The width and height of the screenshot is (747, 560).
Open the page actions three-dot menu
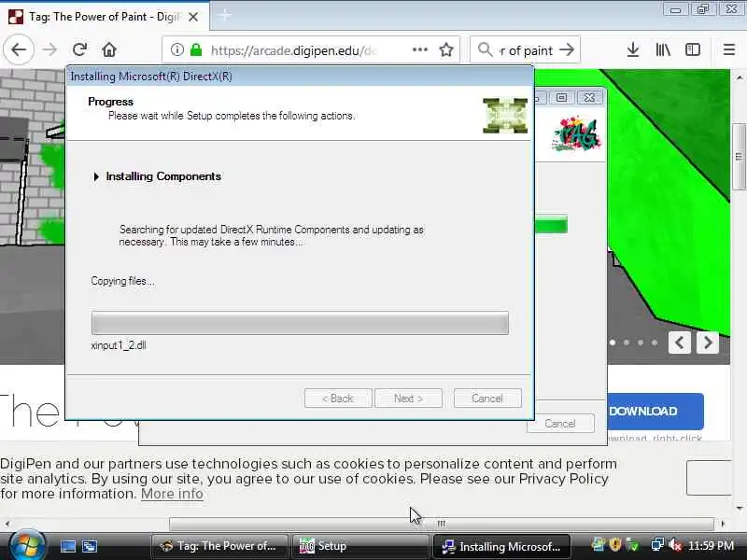pyautogui.click(x=419, y=49)
